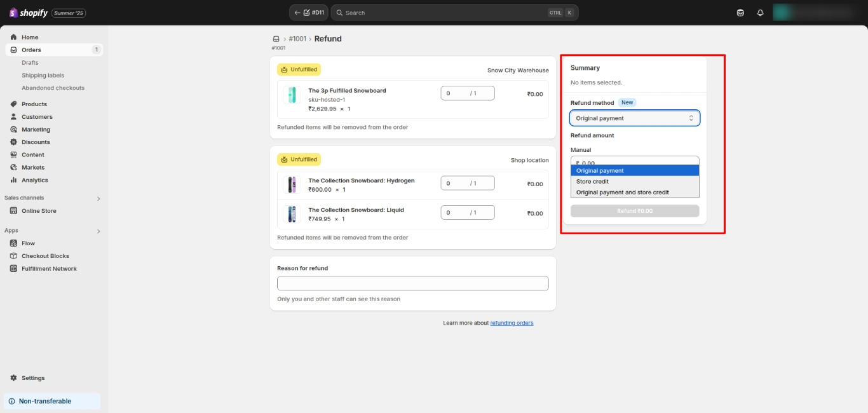The image size is (868, 413).
Task: Click the Orders inbox icon in sidebar
Action: tap(13, 50)
